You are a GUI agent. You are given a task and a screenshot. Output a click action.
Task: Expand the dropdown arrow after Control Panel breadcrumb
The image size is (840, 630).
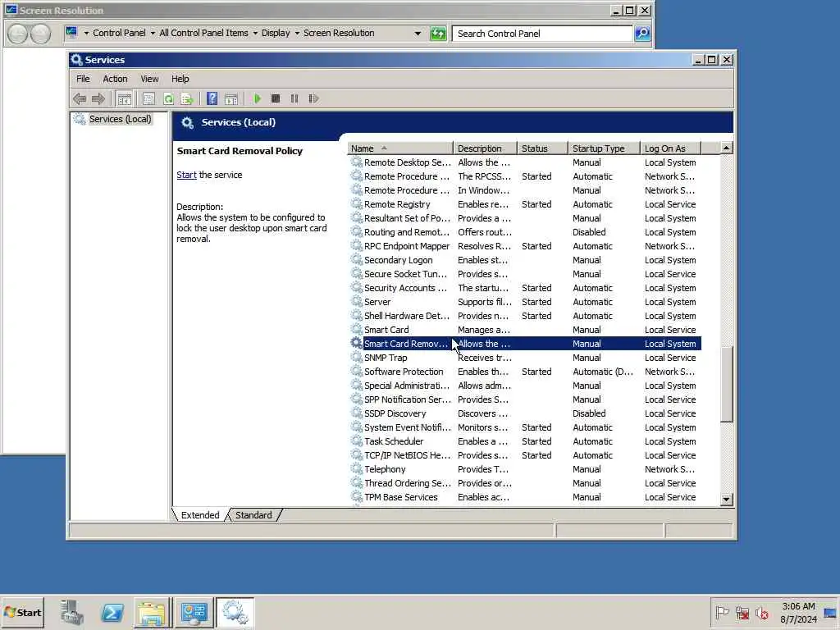[153, 33]
